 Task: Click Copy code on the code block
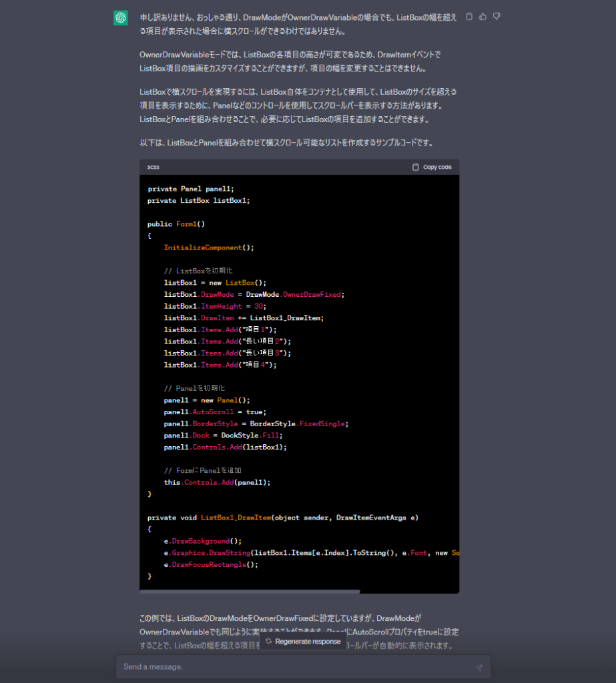[x=432, y=167]
